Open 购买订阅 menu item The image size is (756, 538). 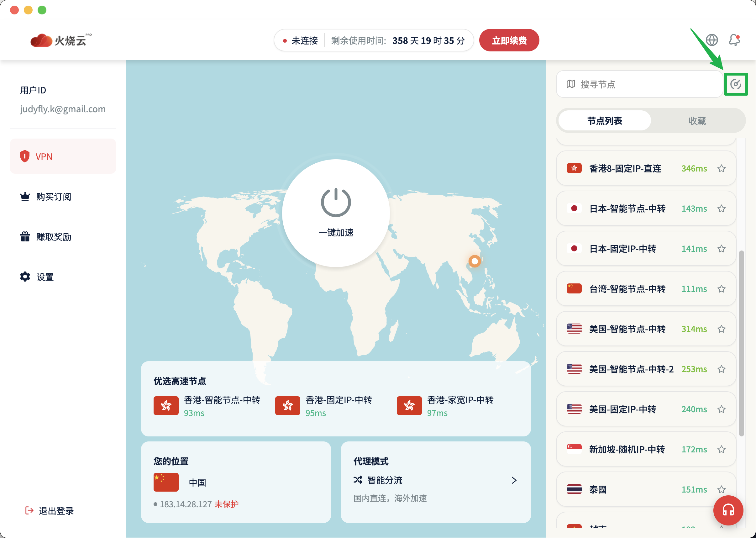click(x=63, y=197)
